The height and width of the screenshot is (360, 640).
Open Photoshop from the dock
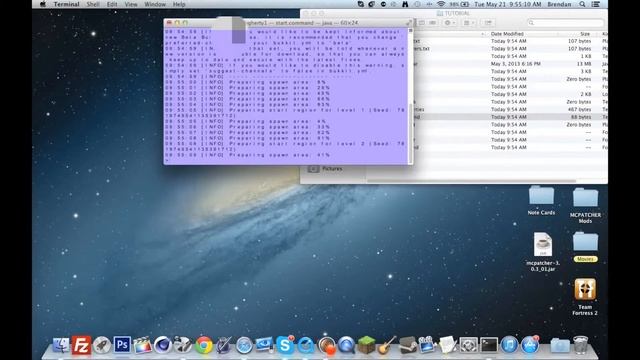coord(122,345)
